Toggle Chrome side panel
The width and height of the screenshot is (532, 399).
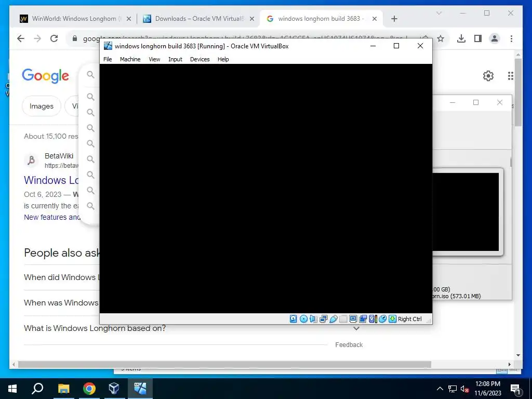[478, 38]
